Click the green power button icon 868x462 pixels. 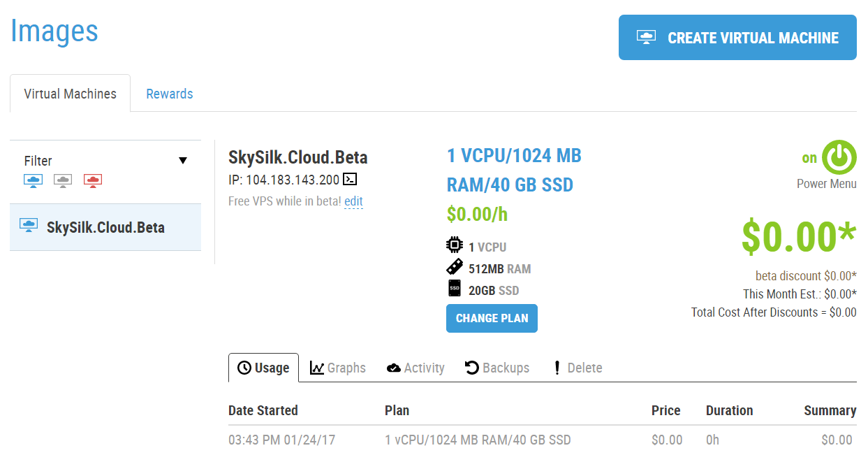(839, 158)
